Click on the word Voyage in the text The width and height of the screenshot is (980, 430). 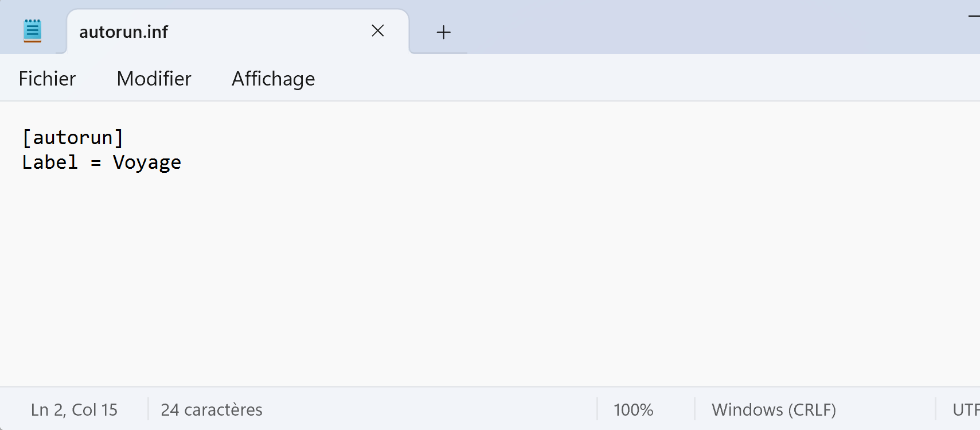147,162
